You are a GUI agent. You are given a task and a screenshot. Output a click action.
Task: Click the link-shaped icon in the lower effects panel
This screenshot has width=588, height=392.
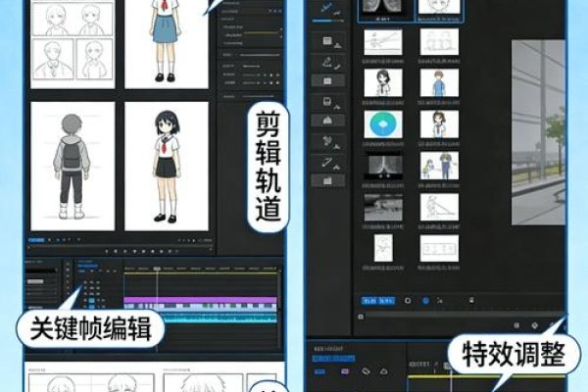366,371
